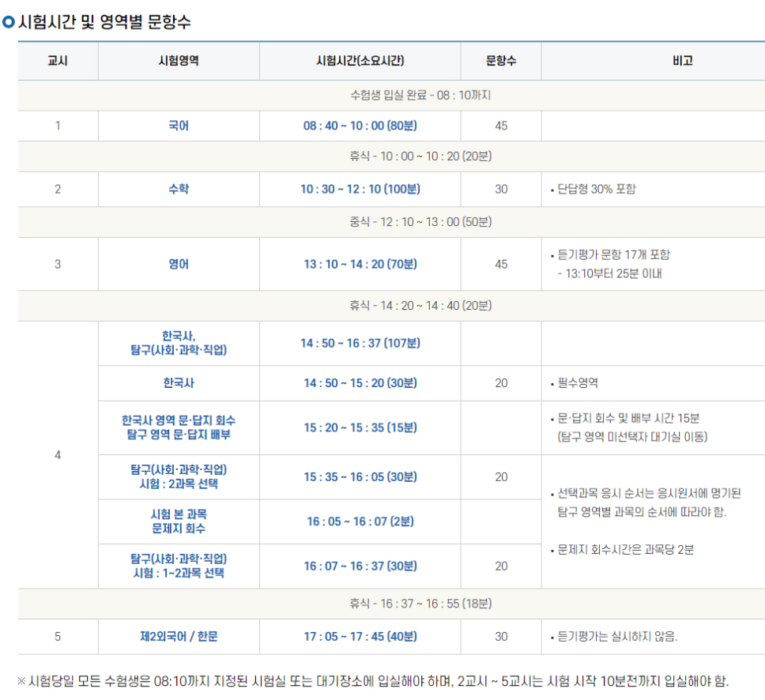
Task: Click the time '14 : 50 ~ 15 : 20 (30분)'
Action: pos(360,383)
